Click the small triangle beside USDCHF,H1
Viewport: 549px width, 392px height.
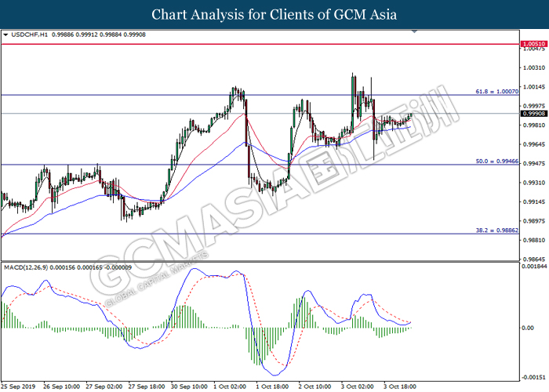(6, 35)
